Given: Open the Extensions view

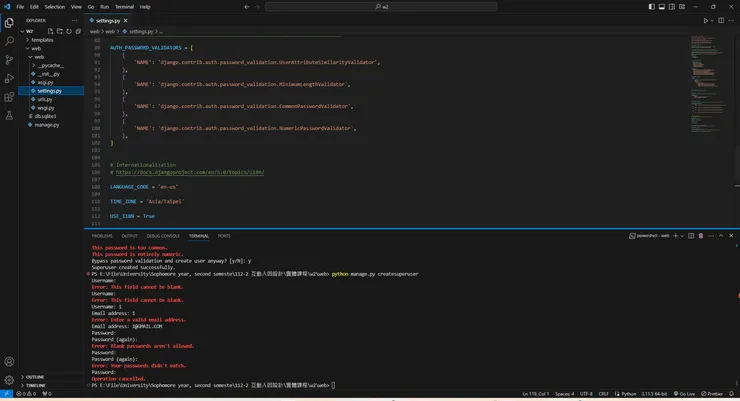Looking at the screenshot, I should 10,97.
